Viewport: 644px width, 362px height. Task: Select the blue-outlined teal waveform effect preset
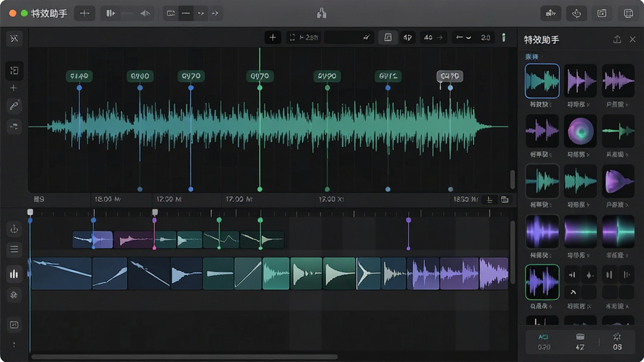(542, 81)
